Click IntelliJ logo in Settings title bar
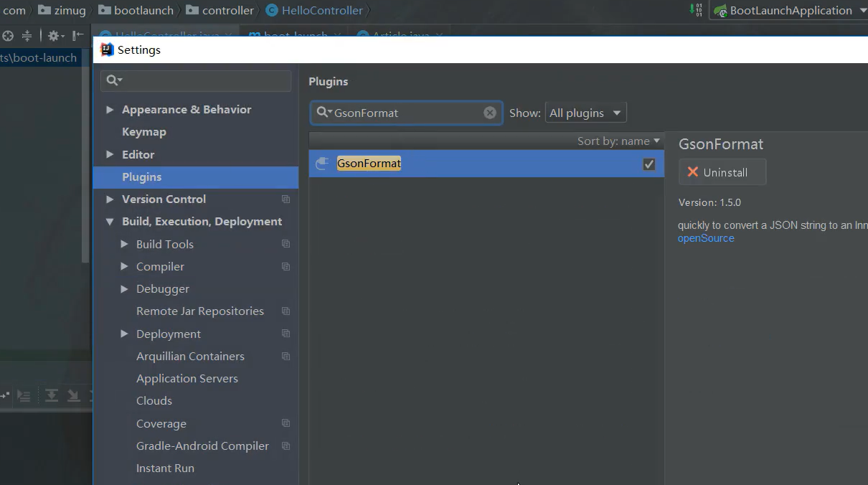 (107, 50)
